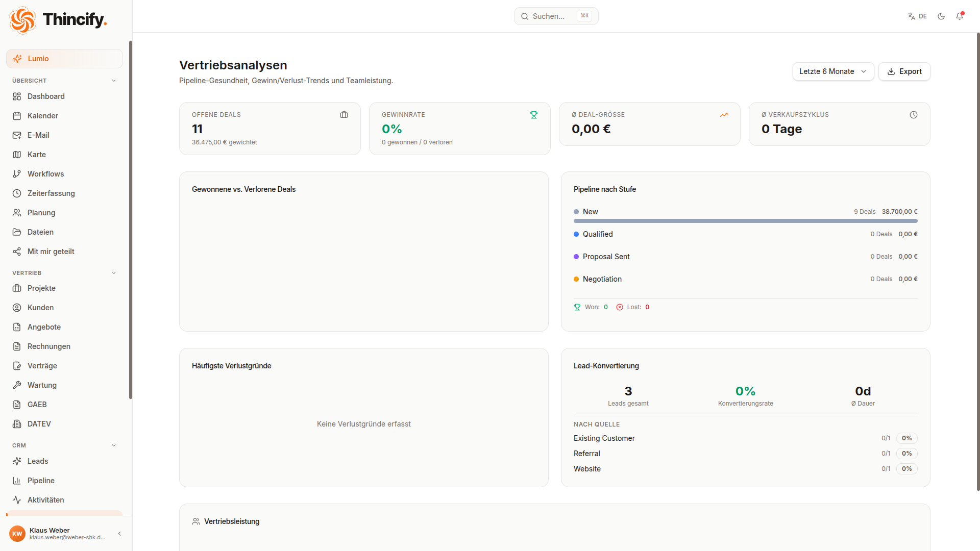Click the main page scrollbar
Image resolution: width=980 pixels, height=551 pixels.
click(978, 261)
